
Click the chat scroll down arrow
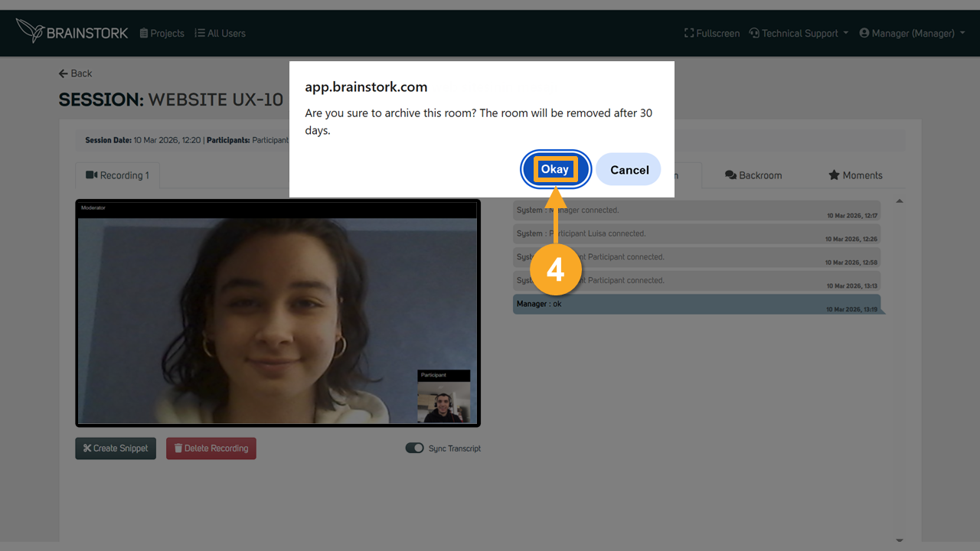(900, 540)
